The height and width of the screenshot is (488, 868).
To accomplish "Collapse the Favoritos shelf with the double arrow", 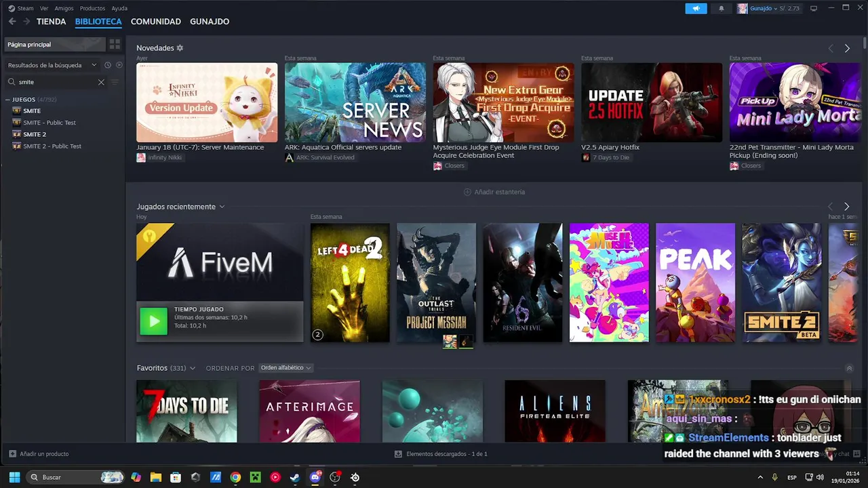I will coord(849,368).
